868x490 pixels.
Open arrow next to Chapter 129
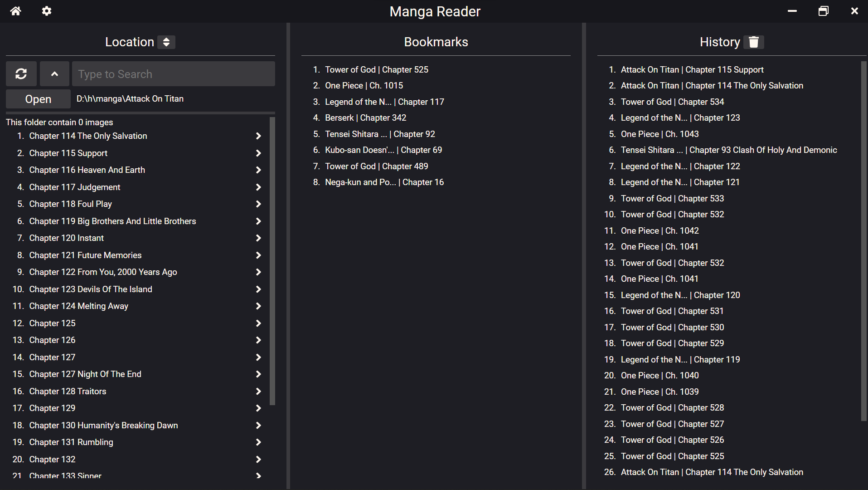tap(258, 408)
